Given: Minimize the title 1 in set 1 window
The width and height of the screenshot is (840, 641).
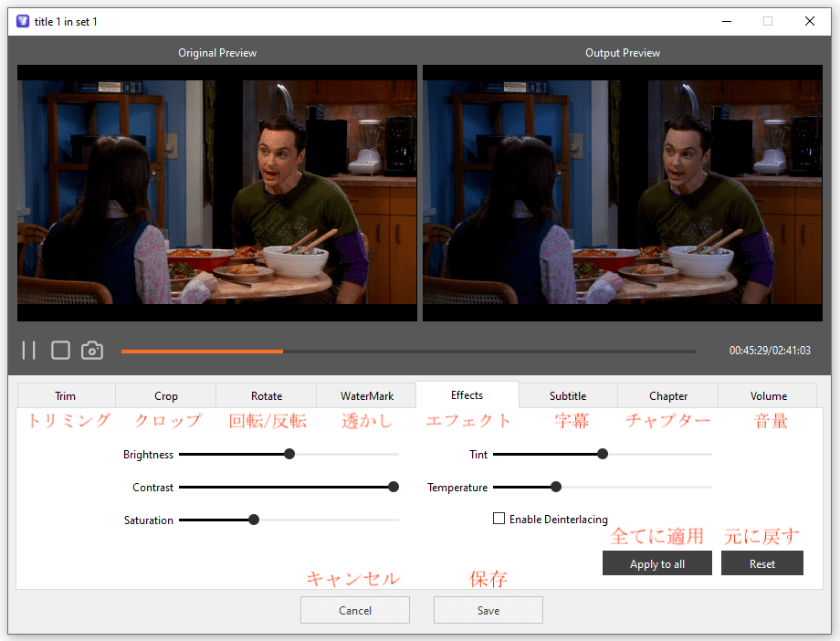Looking at the screenshot, I should click(x=727, y=21).
